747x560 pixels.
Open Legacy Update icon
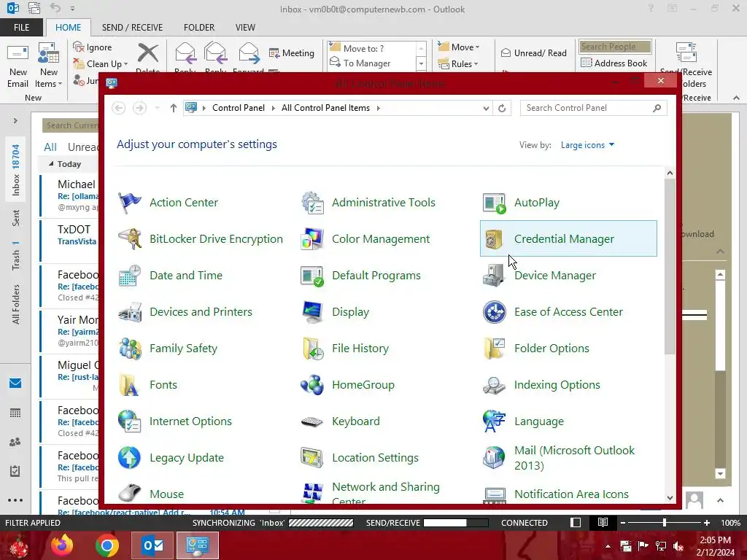[x=130, y=458]
